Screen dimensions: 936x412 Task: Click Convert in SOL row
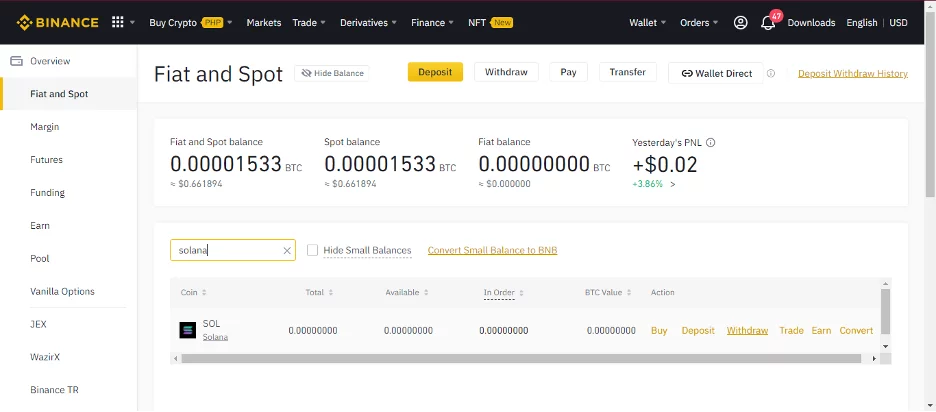[x=856, y=330]
